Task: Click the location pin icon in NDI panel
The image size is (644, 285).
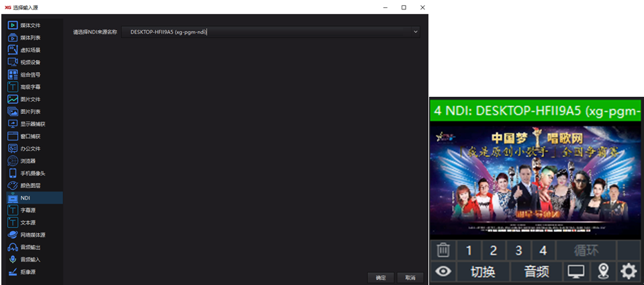Action: point(602,272)
